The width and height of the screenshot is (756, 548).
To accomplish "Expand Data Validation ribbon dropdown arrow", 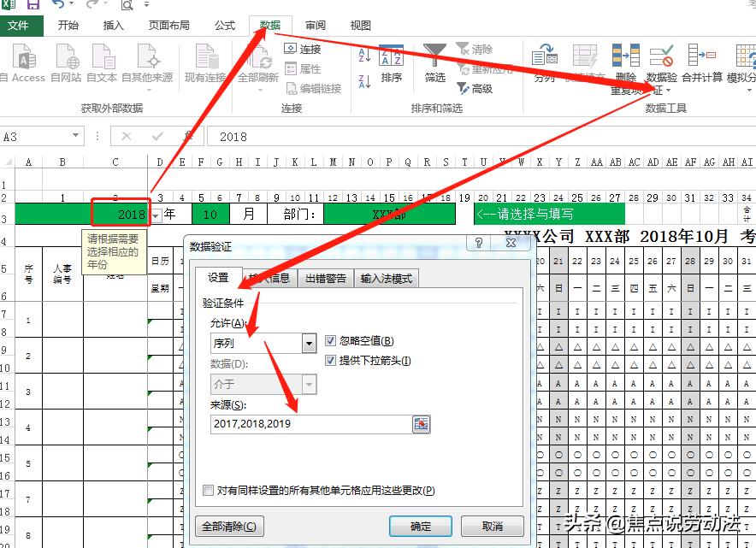I will (668, 90).
